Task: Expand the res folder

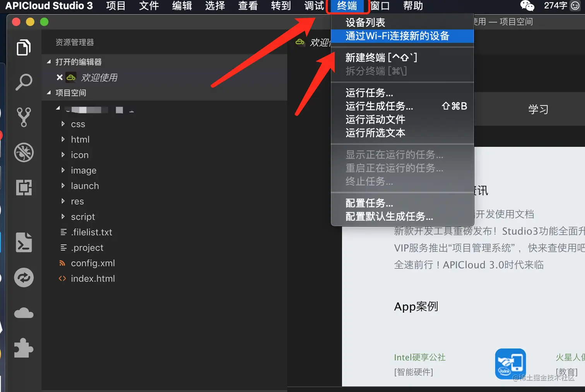Action: click(63, 201)
